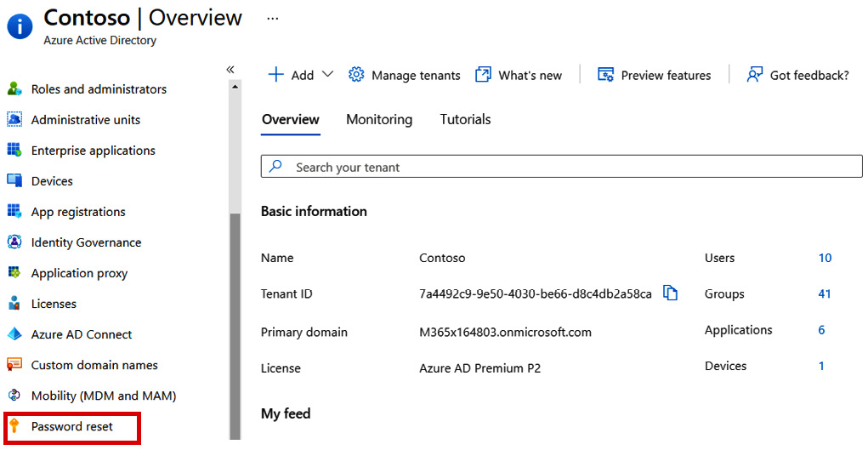Switch to the Monitoring tab
This screenshot has width=868, height=450.
point(379,119)
